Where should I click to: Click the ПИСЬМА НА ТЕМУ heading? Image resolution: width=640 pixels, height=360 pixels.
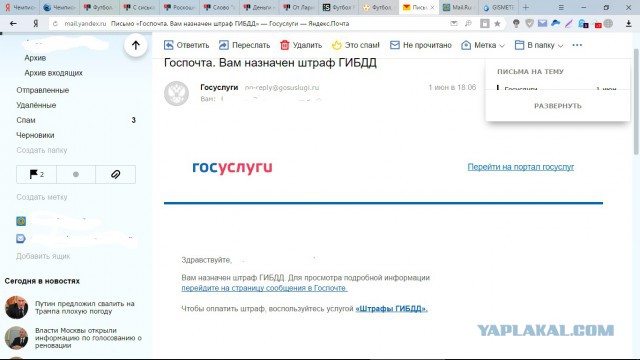click(x=530, y=71)
